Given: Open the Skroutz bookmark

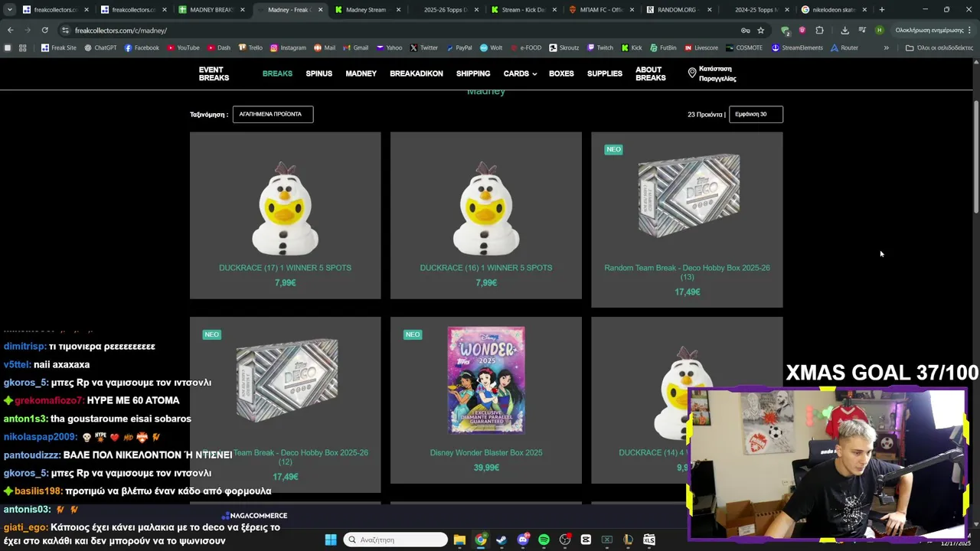Looking at the screenshot, I should (563, 47).
